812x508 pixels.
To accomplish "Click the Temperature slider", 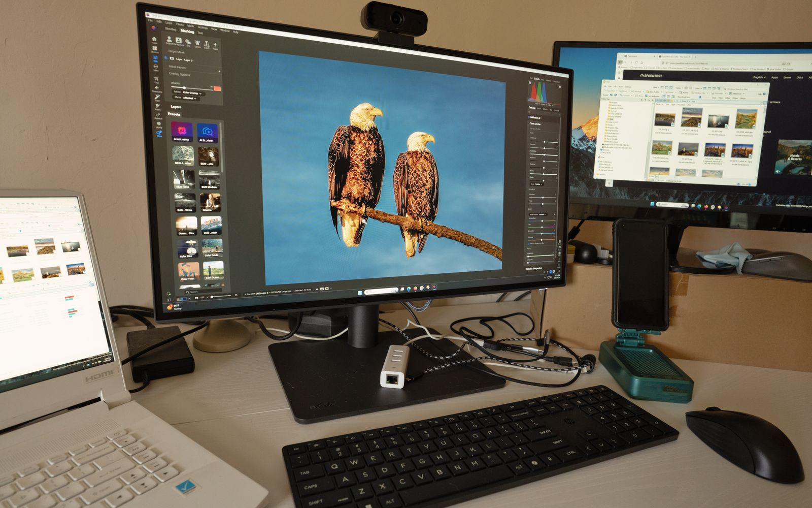I will (x=543, y=222).
